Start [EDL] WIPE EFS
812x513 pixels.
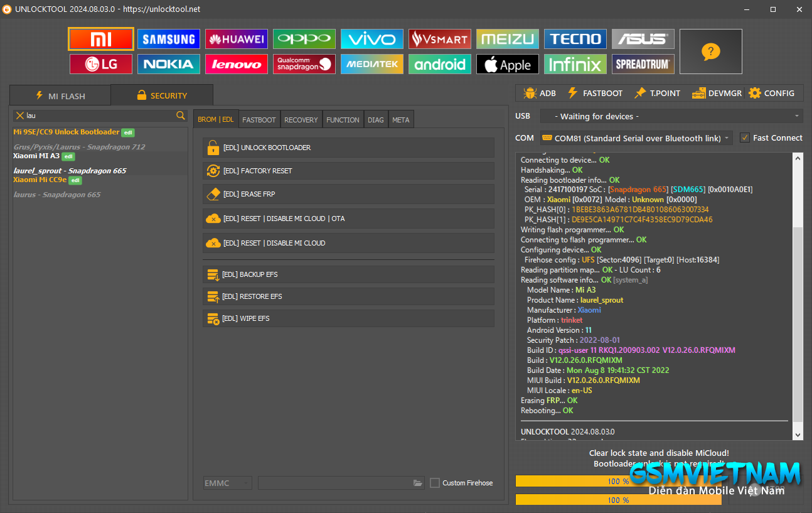click(348, 318)
